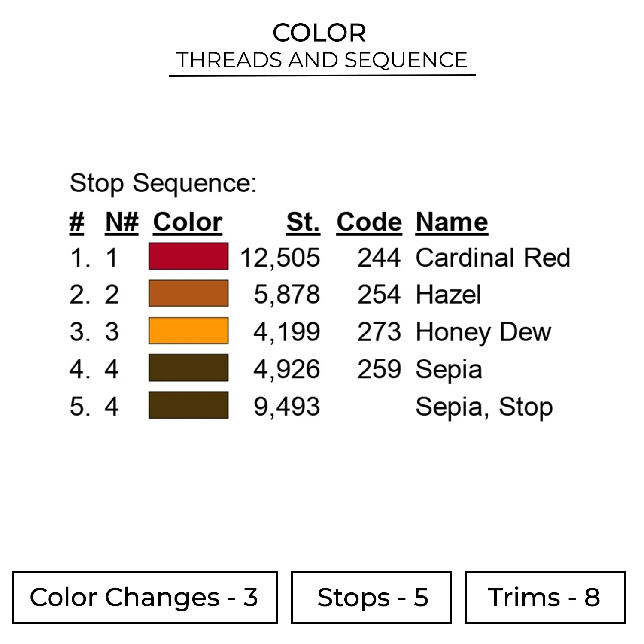
Task: Click the Cardinal Red color swatch
Action: pos(188,257)
